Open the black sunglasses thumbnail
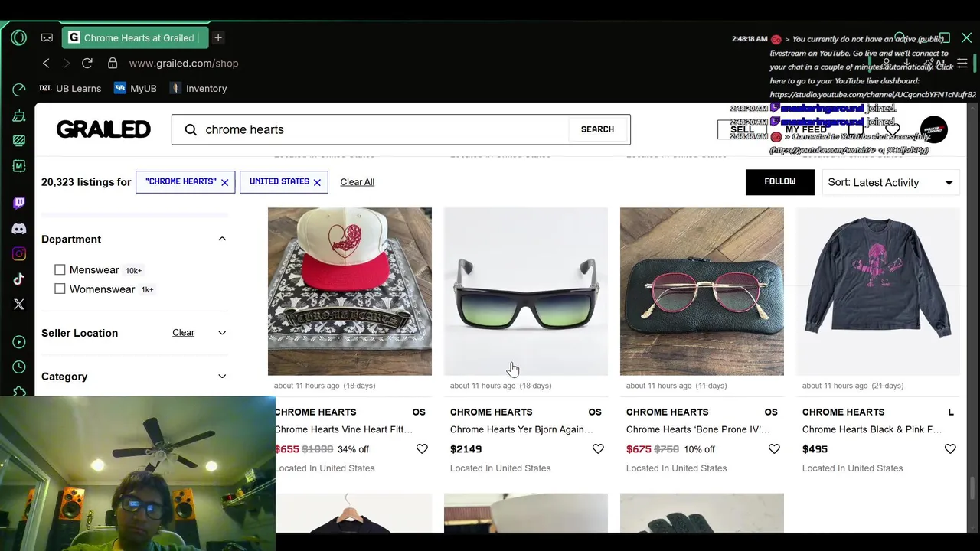 click(526, 291)
